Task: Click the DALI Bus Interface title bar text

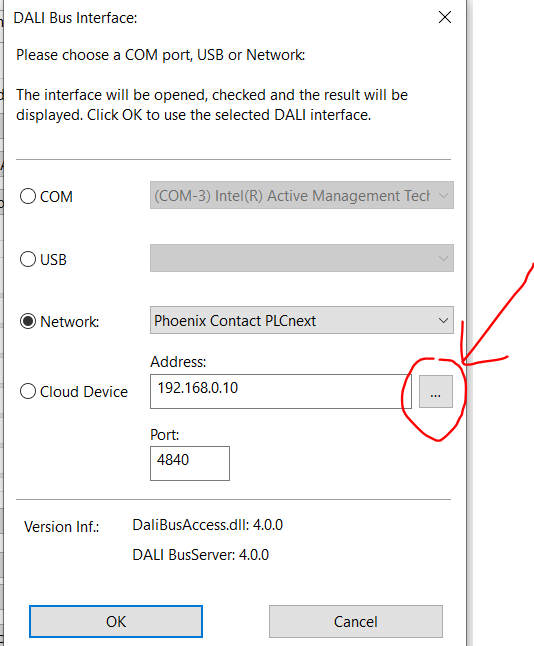Action: (x=75, y=18)
